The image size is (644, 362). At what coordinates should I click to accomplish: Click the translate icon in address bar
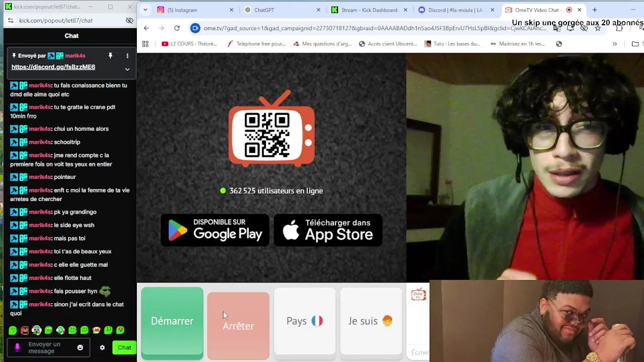[557, 28]
